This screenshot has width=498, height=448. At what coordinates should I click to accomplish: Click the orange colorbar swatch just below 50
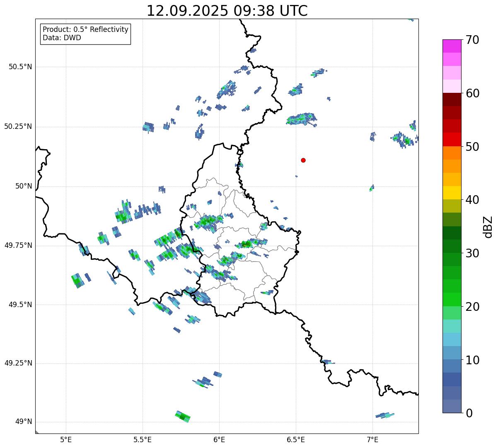point(452,153)
